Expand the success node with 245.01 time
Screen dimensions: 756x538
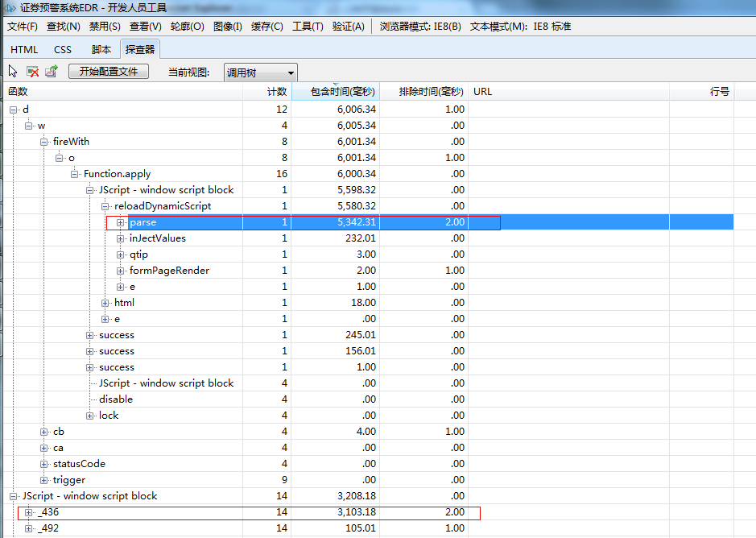(x=89, y=335)
